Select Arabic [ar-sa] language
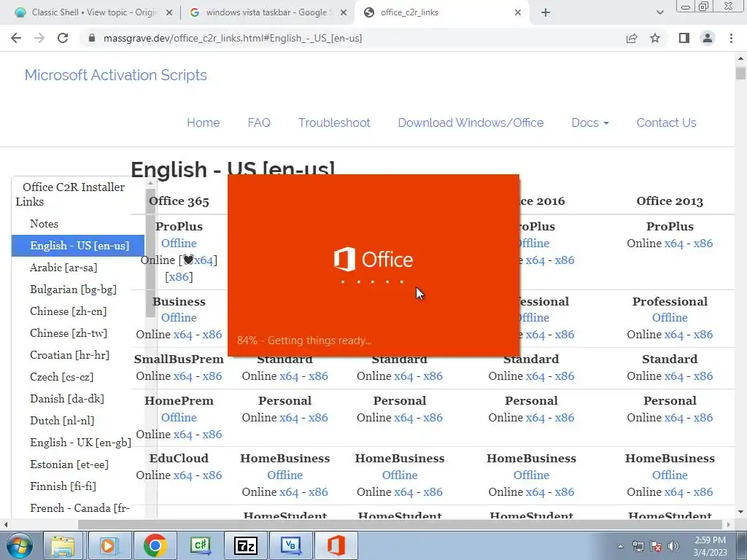 [x=63, y=268]
